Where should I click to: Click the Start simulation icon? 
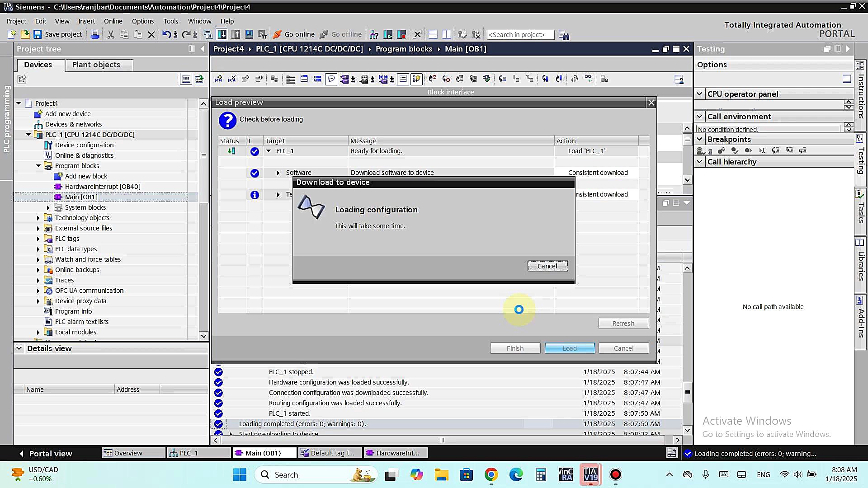point(249,34)
